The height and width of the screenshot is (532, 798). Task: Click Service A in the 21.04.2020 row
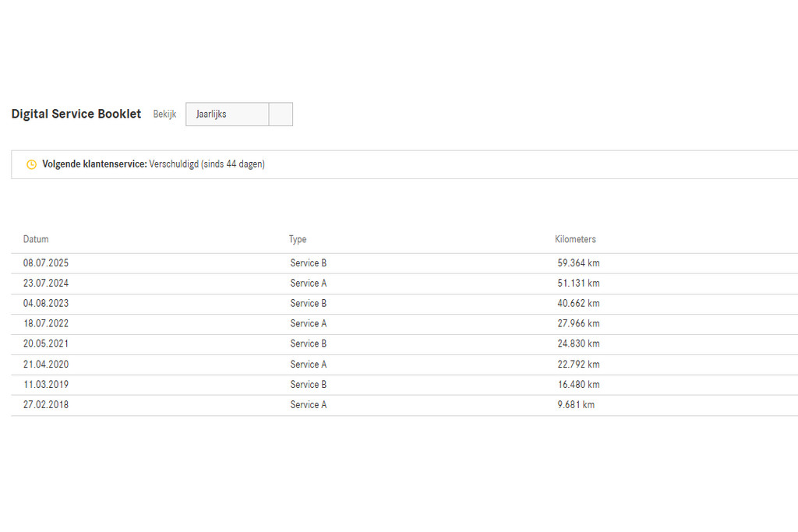309,365
